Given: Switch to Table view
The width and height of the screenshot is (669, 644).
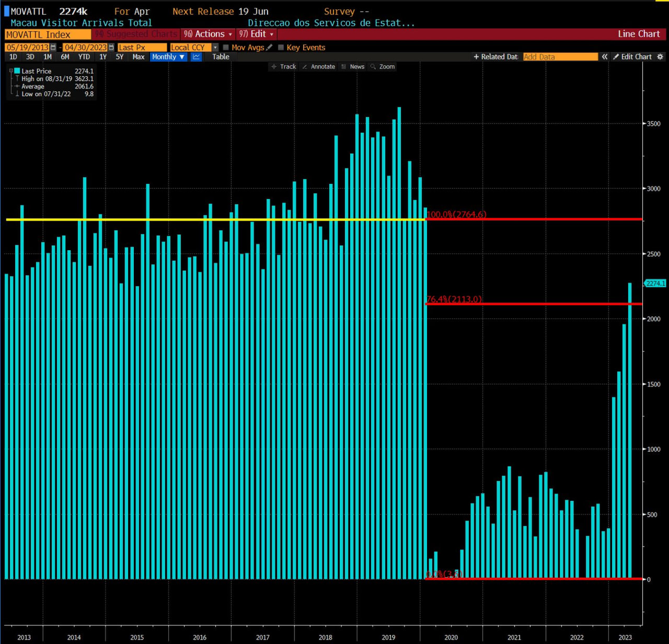Looking at the screenshot, I should (221, 57).
